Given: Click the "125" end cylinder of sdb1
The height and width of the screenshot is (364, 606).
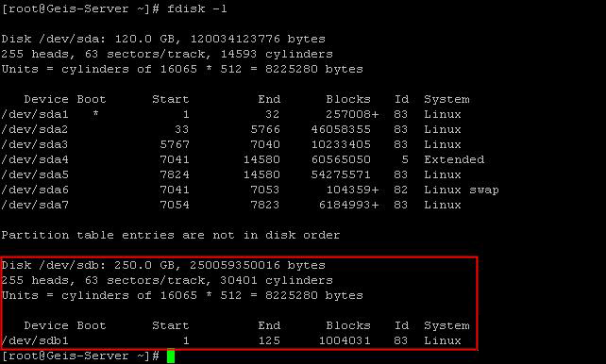Looking at the screenshot, I should [269, 340].
